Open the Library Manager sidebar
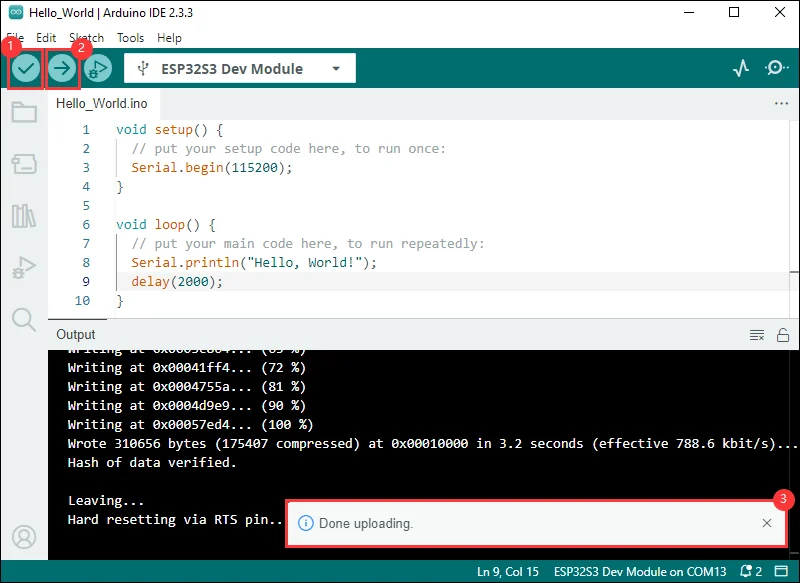The image size is (800, 583). 24,216
